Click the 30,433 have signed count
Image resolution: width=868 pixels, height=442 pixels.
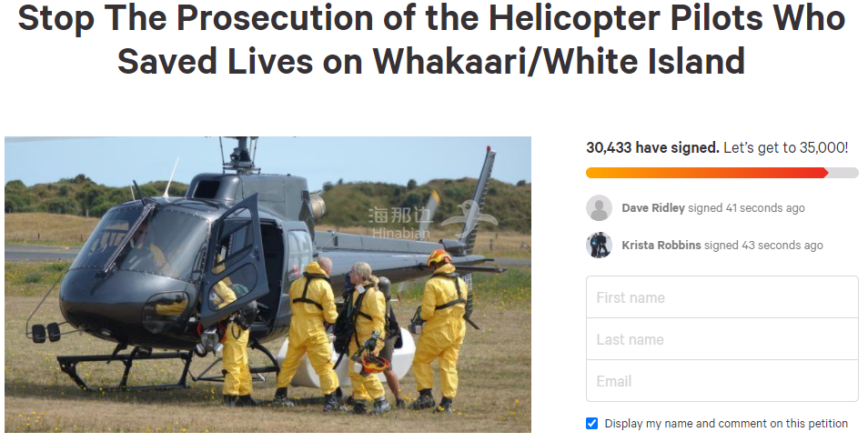click(x=652, y=147)
